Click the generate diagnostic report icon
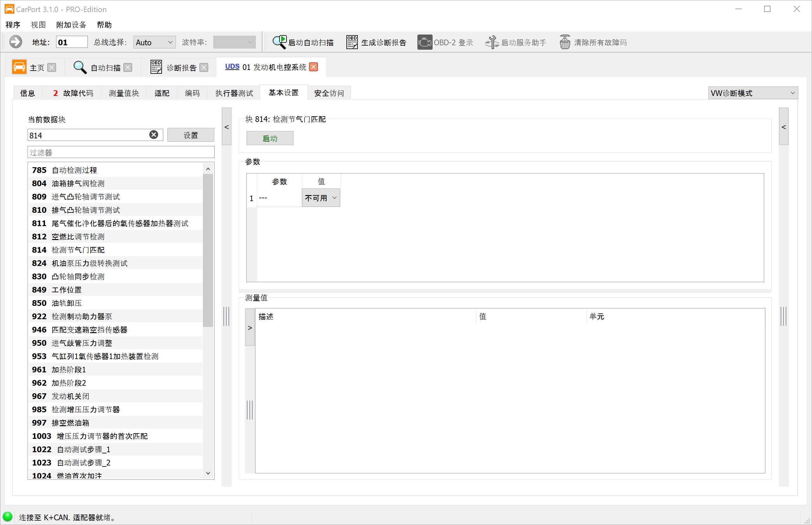The width and height of the screenshot is (812, 525). point(352,42)
